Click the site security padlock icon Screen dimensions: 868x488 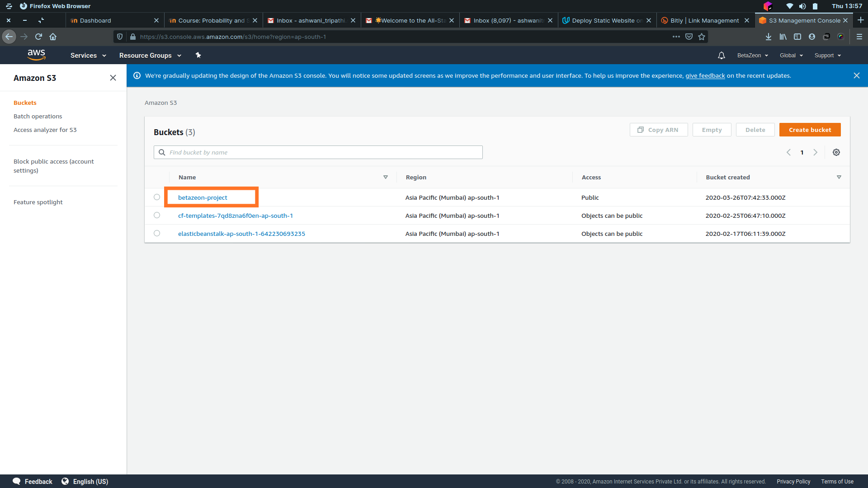tap(132, 37)
